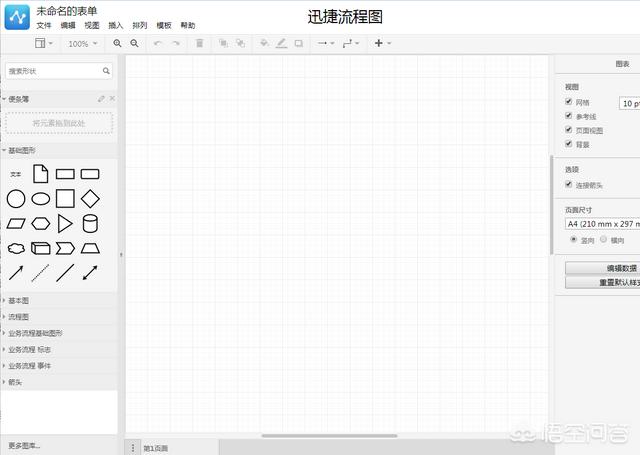
Task: Open the waypoint connector style dropdown
Action: [351, 43]
